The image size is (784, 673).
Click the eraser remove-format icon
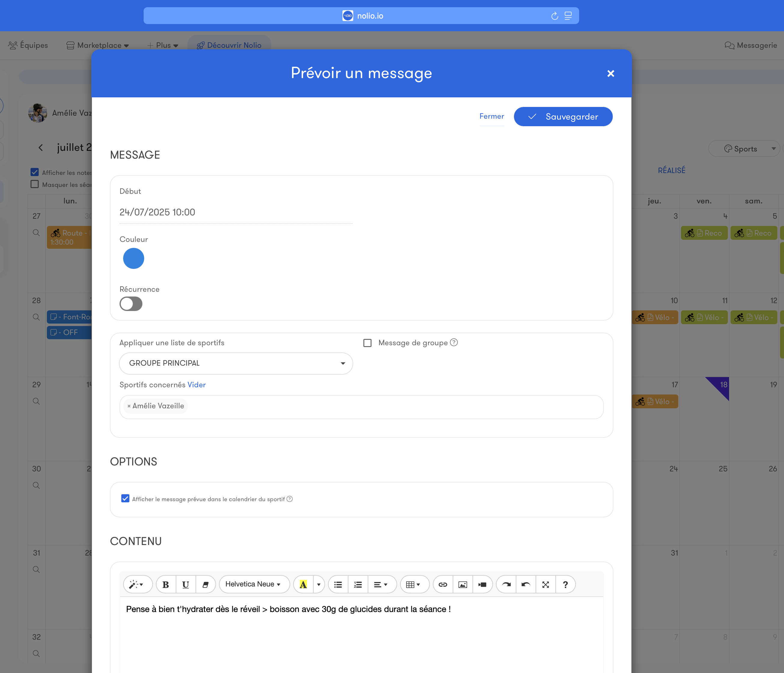click(x=205, y=584)
